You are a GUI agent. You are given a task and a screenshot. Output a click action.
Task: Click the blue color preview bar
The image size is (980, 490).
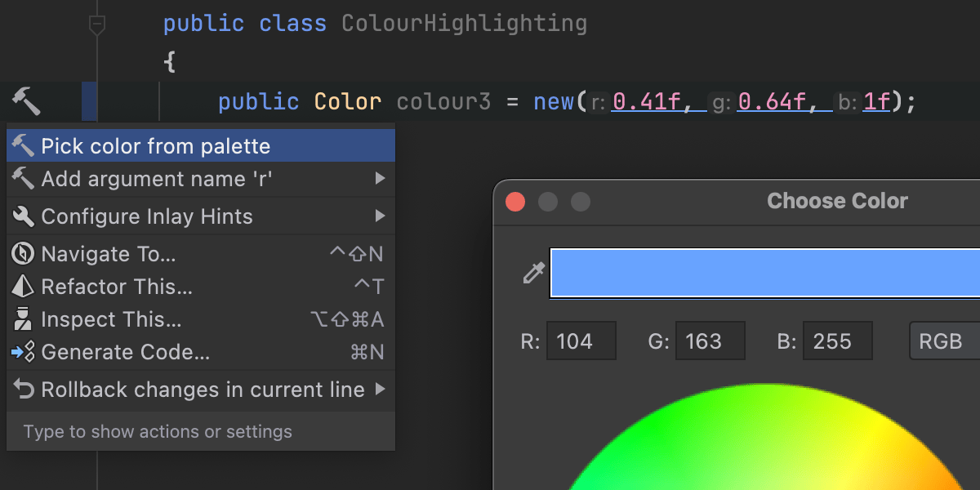tap(764, 273)
